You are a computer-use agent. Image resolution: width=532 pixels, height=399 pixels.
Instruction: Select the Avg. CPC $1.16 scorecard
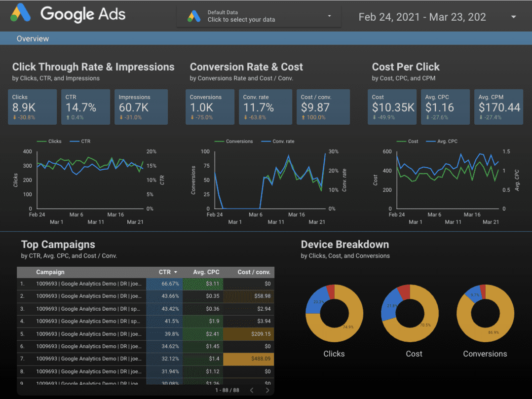coord(445,107)
